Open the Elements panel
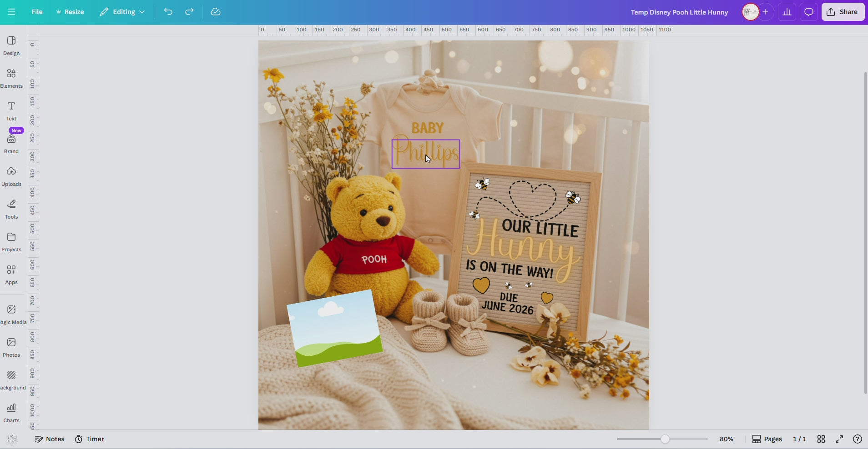 11,77
